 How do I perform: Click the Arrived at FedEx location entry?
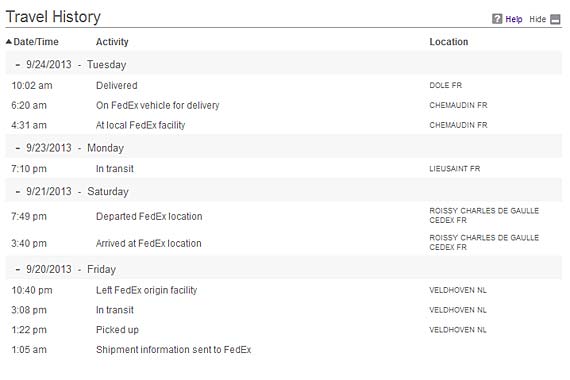[284, 243]
